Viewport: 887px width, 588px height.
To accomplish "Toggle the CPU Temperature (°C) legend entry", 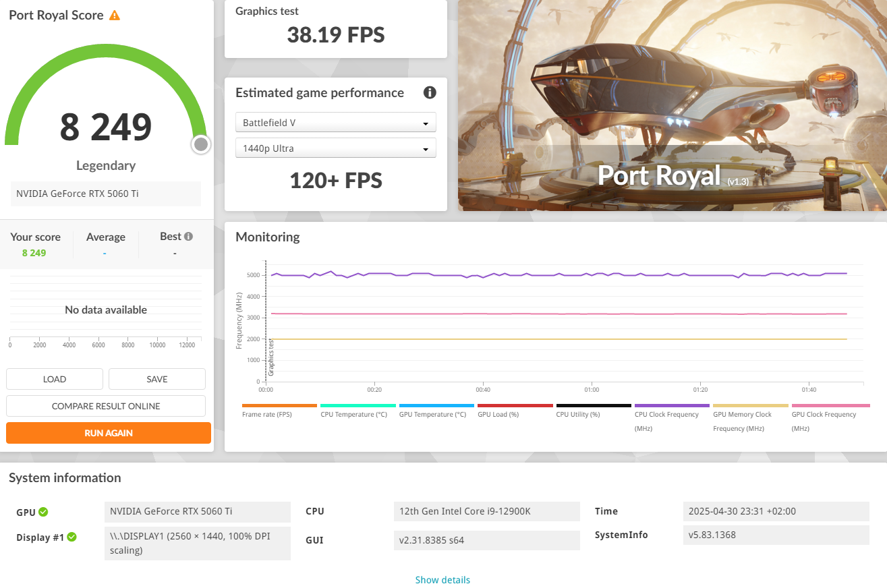I will pyautogui.click(x=357, y=411).
